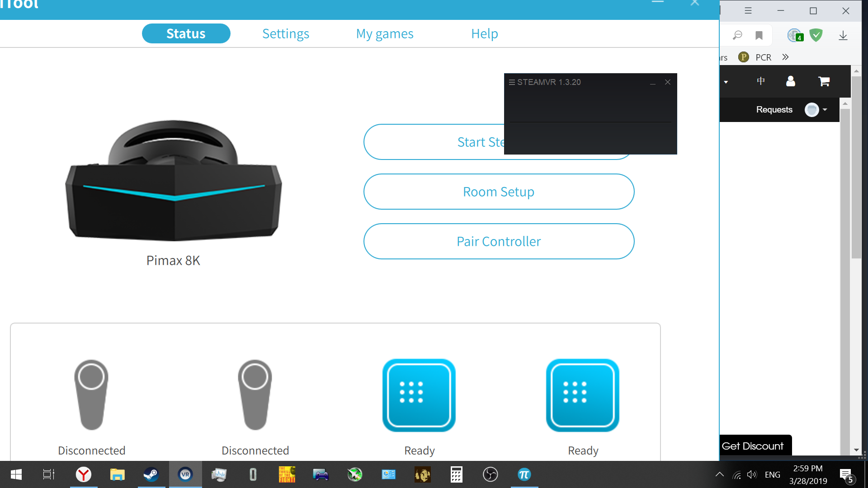Open the Help tab
Image resolution: width=868 pixels, height=488 pixels.
coord(484,33)
